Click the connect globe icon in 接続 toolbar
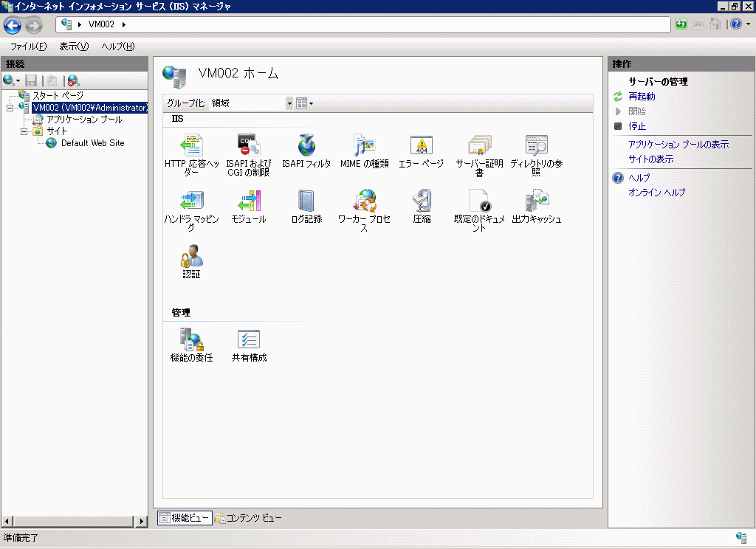 [8, 80]
